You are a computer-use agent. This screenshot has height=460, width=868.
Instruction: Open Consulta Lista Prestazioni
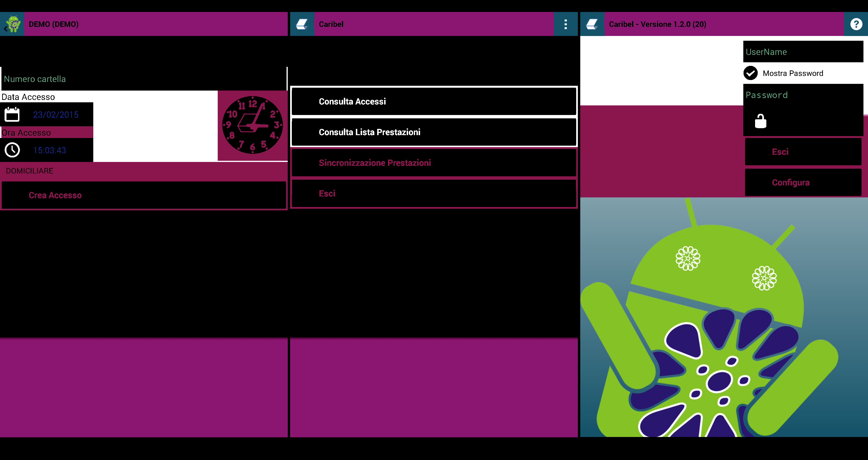click(434, 132)
